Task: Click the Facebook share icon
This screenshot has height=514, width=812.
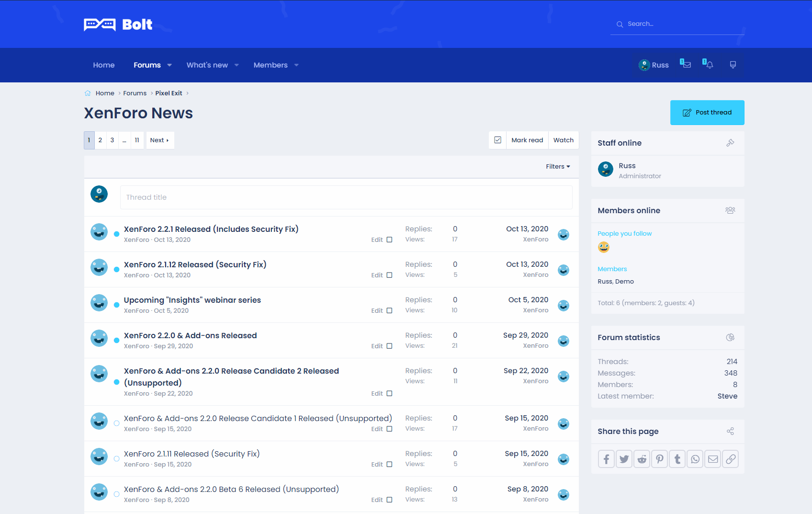Action: pyautogui.click(x=606, y=459)
